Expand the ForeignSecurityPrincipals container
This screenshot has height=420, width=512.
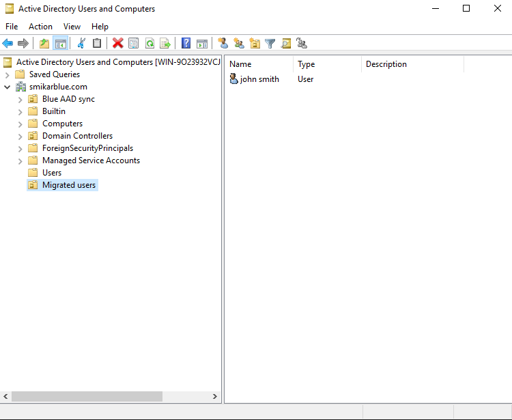(20, 149)
